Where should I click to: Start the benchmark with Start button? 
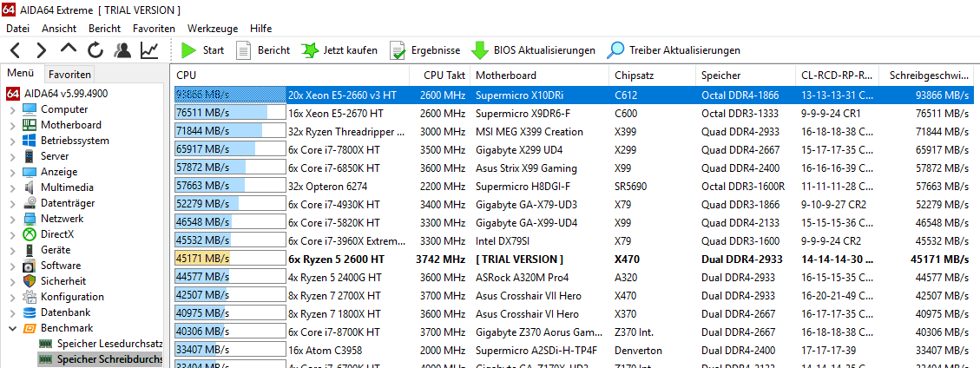[x=202, y=50]
